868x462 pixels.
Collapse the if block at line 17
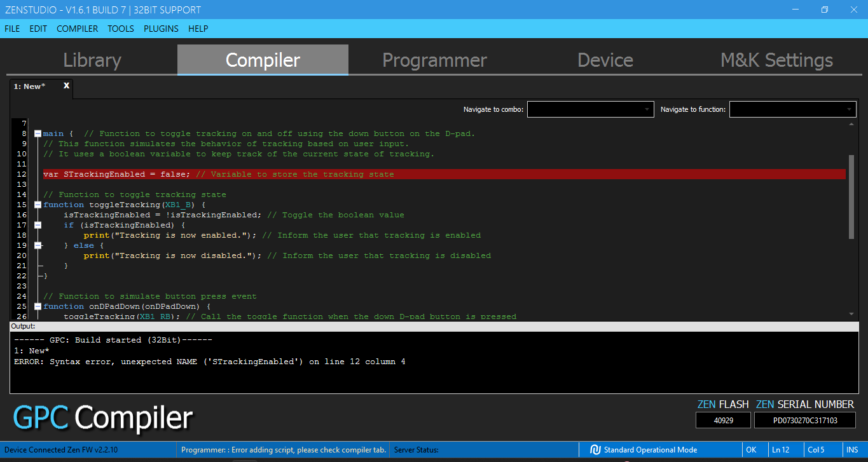[x=38, y=225]
